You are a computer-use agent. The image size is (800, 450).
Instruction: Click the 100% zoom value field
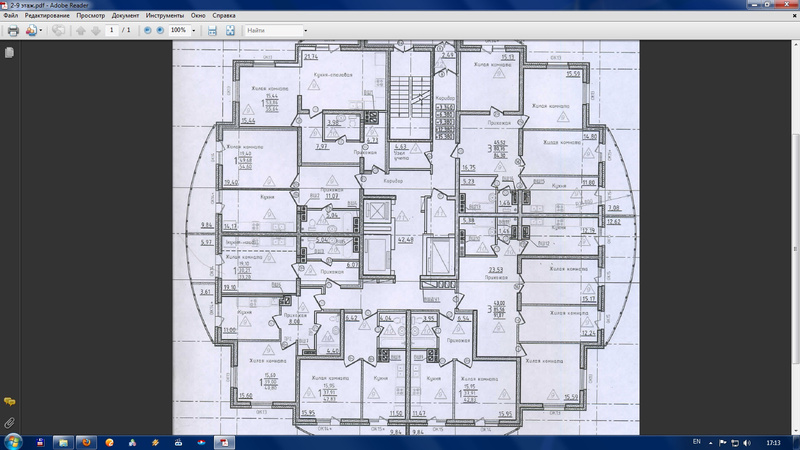pos(179,31)
